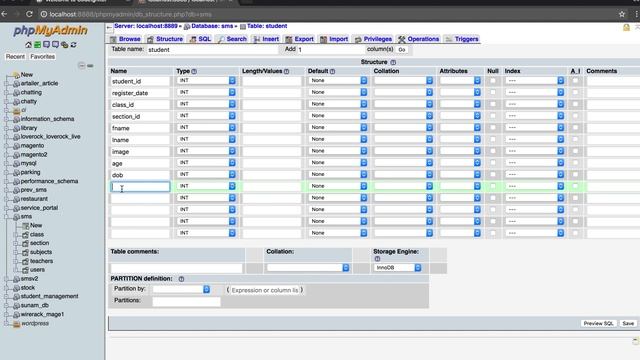Click the Type column help icon
This screenshot has width=640, height=360.
click(x=194, y=71)
